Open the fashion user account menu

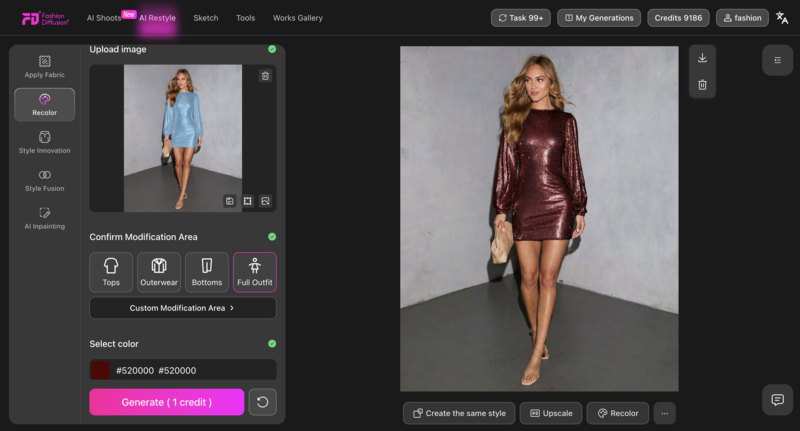click(x=742, y=18)
